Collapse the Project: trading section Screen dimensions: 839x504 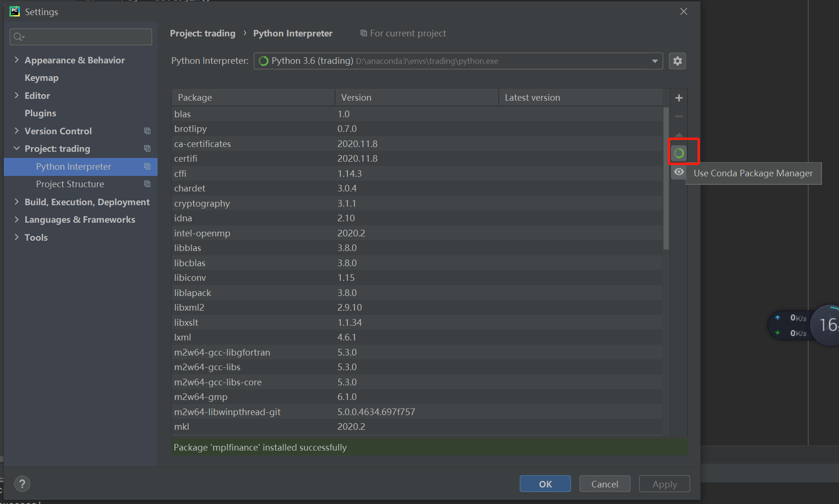[17, 148]
